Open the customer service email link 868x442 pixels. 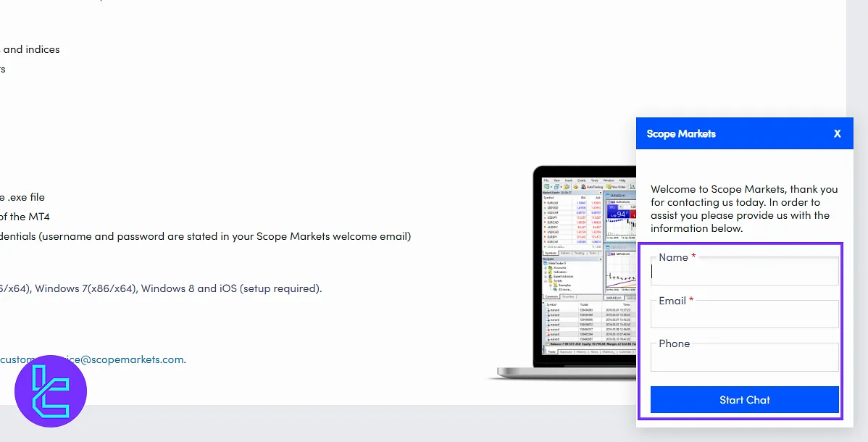click(92, 359)
